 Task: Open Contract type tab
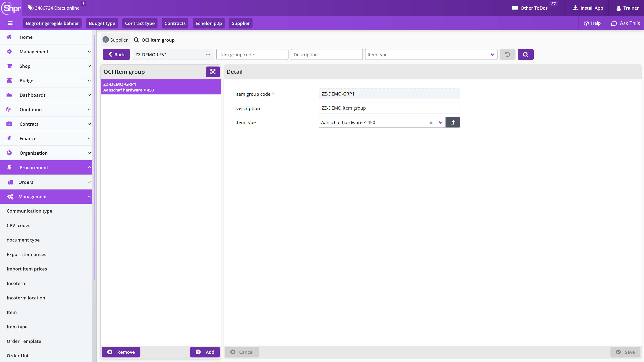click(x=140, y=23)
